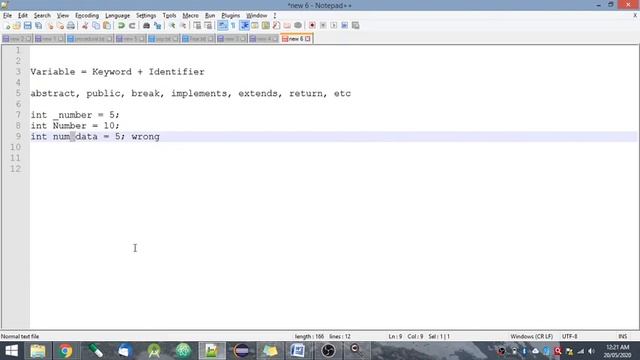Click the 'Variable = Keyword + Identifier' line

[118, 72]
